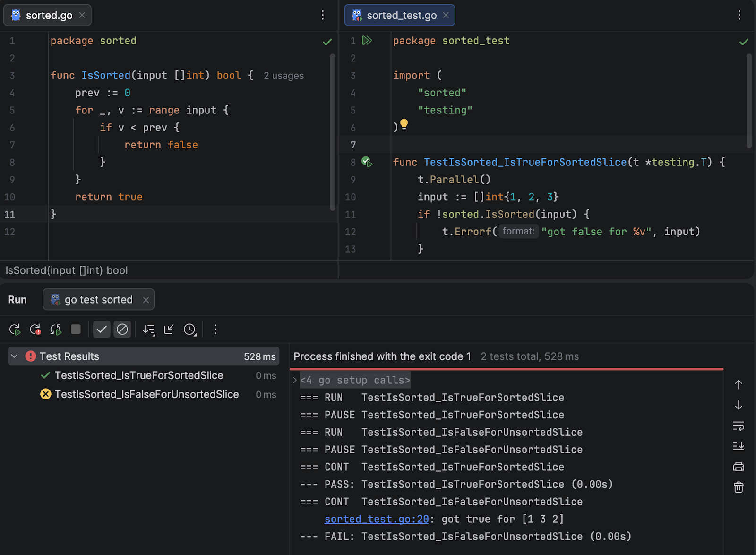
Task: Toggle Show Ignored tests button
Action: (122, 330)
